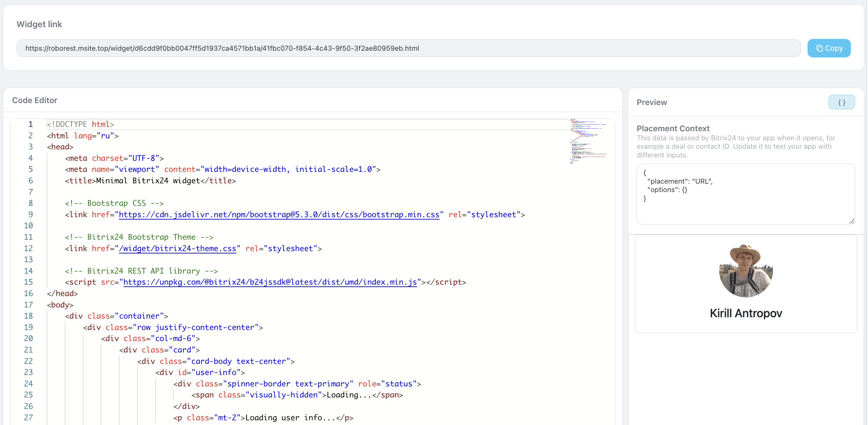This screenshot has width=868, height=425.
Task: Open the unpkg b24jssdk script link
Action: 269,282
